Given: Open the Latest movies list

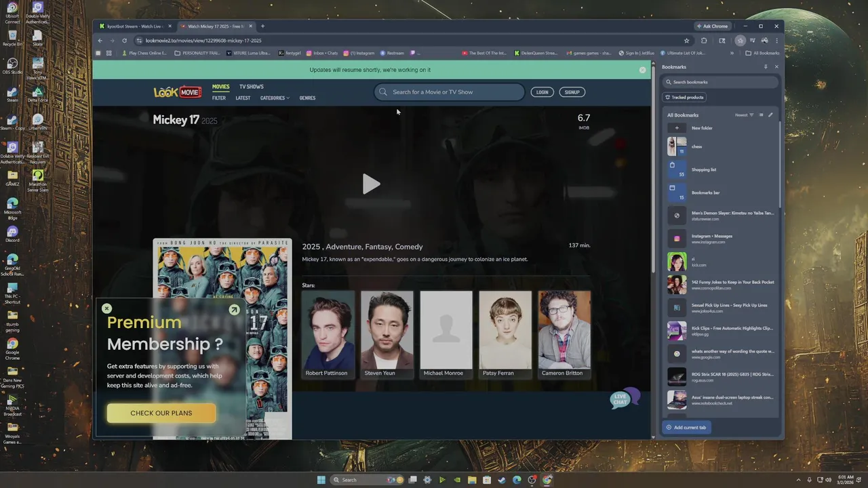Looking at the screenshot, I should (243, 98).
